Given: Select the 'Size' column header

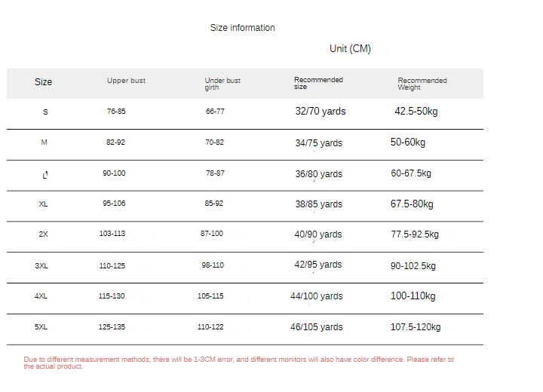Looking at the screenshot, I should [x=44, y=82].
